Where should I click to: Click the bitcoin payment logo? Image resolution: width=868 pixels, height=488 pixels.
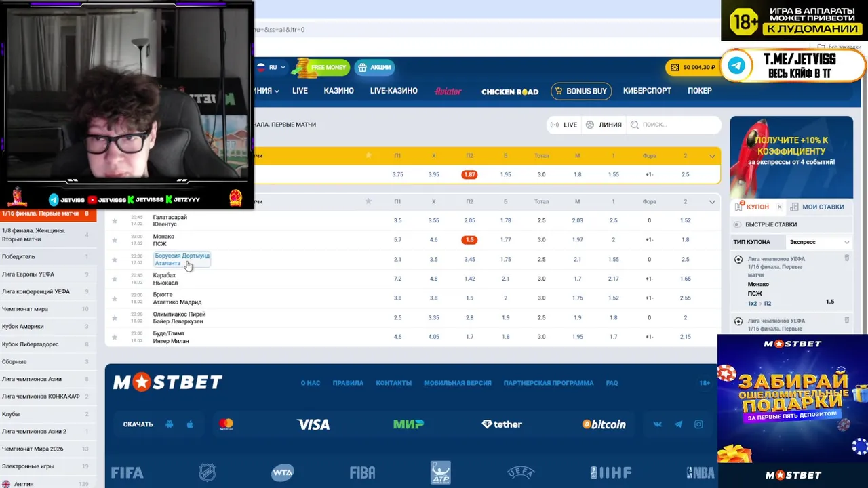point(604,424)
